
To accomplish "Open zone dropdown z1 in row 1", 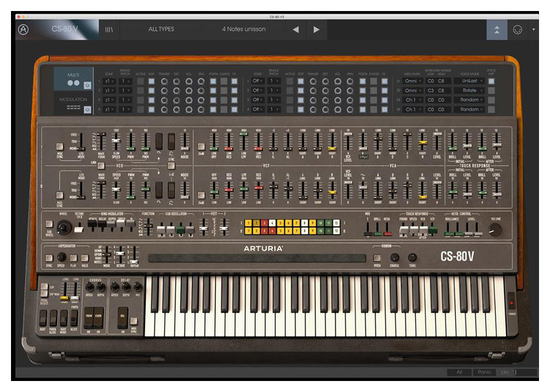I will coord(109,81).
